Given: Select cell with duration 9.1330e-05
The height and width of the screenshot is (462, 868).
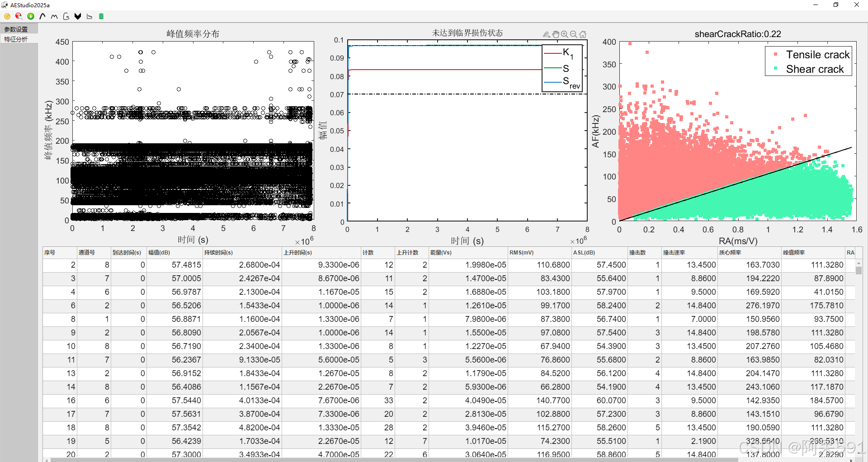Looking at the screenshot, I should click(242, 360).
